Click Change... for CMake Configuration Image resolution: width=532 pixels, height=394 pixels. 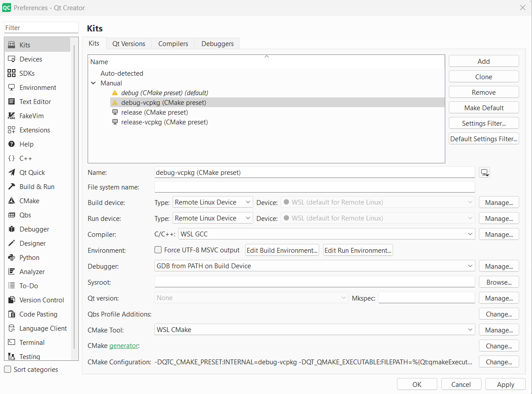click(x=499, y=362)
